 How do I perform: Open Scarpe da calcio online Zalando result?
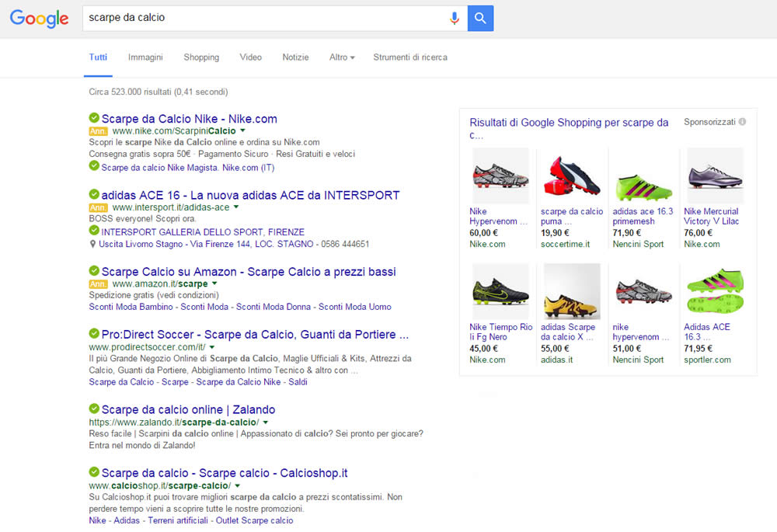(188, 410)
